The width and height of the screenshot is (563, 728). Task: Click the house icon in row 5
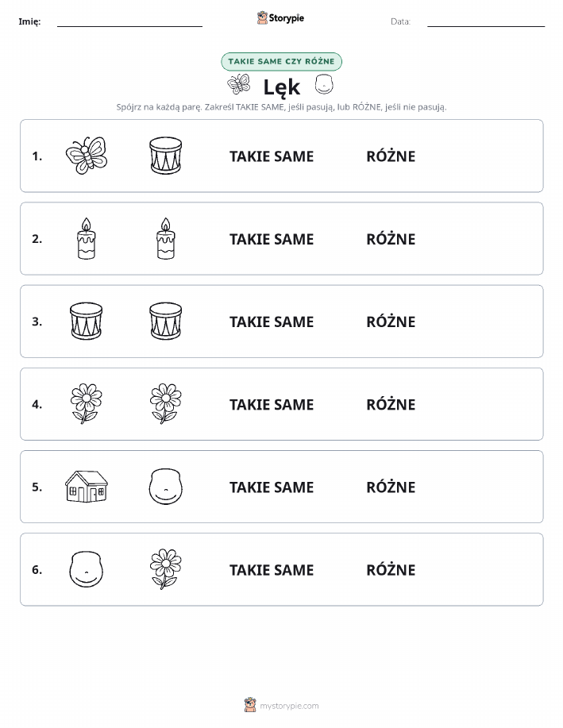[x=87, y=486]
